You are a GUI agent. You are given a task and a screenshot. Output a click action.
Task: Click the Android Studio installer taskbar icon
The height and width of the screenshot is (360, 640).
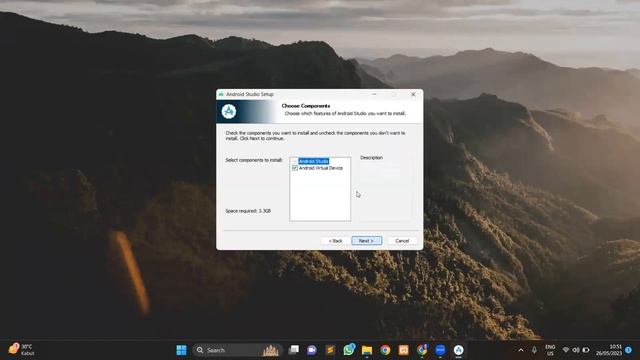pyautogui.click(x=458, y=350)
